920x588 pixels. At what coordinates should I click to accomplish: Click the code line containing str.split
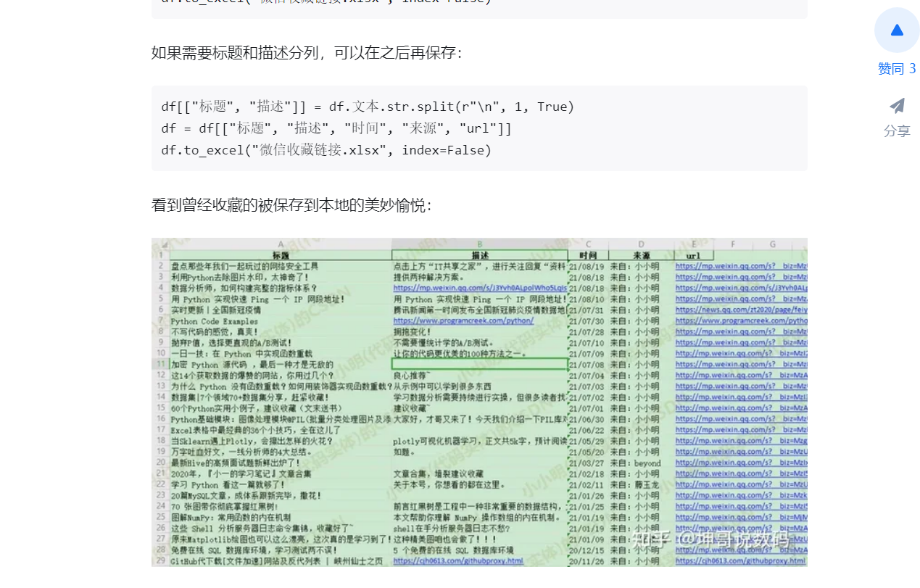click(x=368, y=107)
